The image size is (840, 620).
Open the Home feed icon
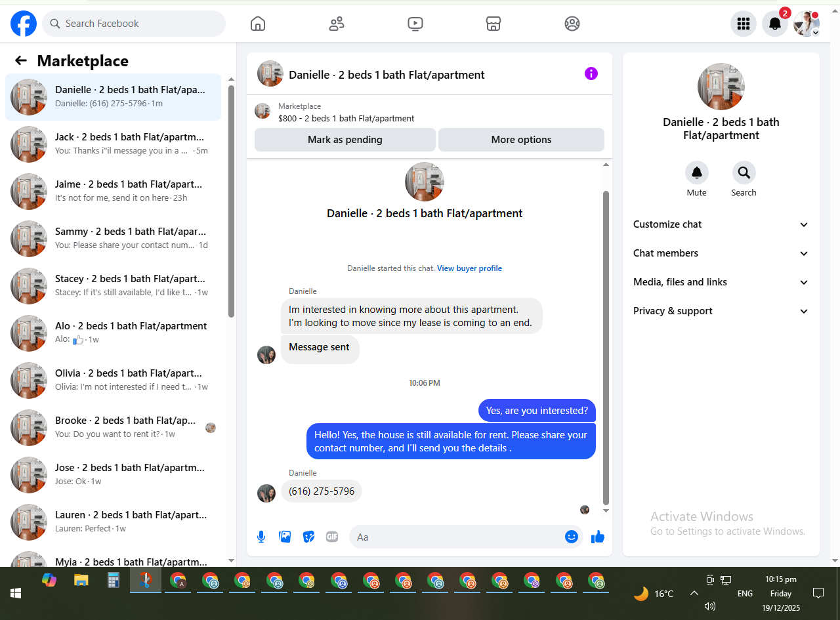(258, 24)
